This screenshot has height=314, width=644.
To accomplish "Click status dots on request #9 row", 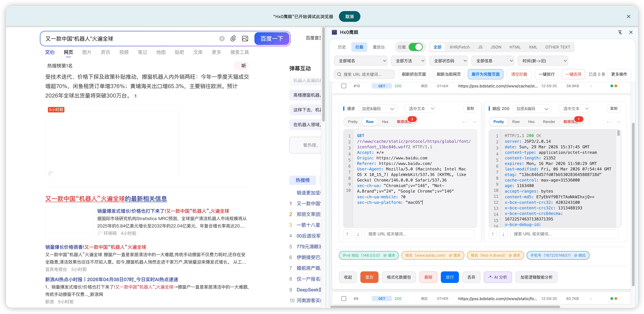I will 614,299.
